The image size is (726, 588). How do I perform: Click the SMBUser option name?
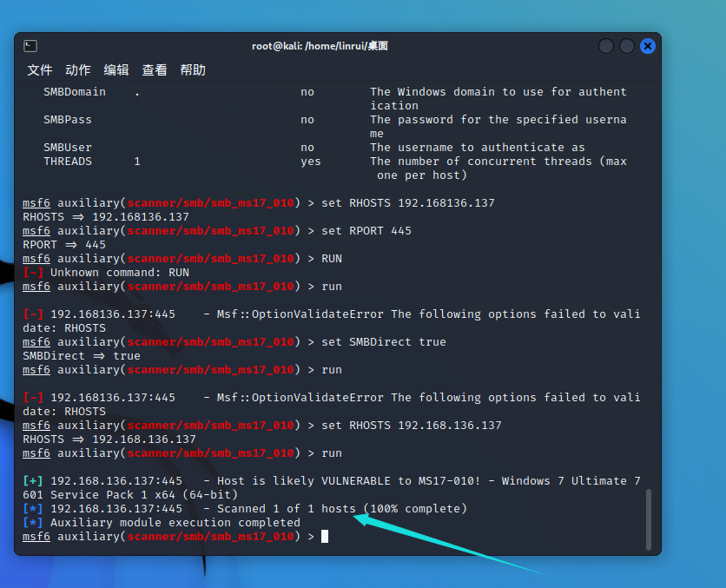68,148
